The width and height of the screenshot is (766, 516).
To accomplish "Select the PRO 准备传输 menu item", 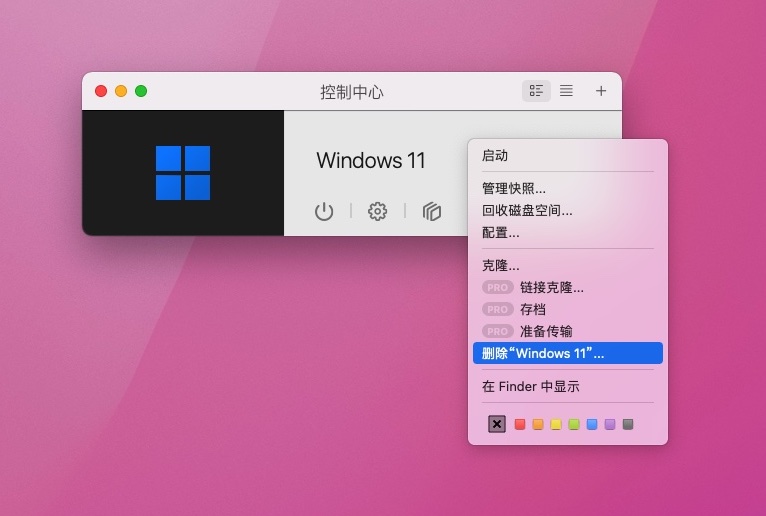I will point(546,331).
